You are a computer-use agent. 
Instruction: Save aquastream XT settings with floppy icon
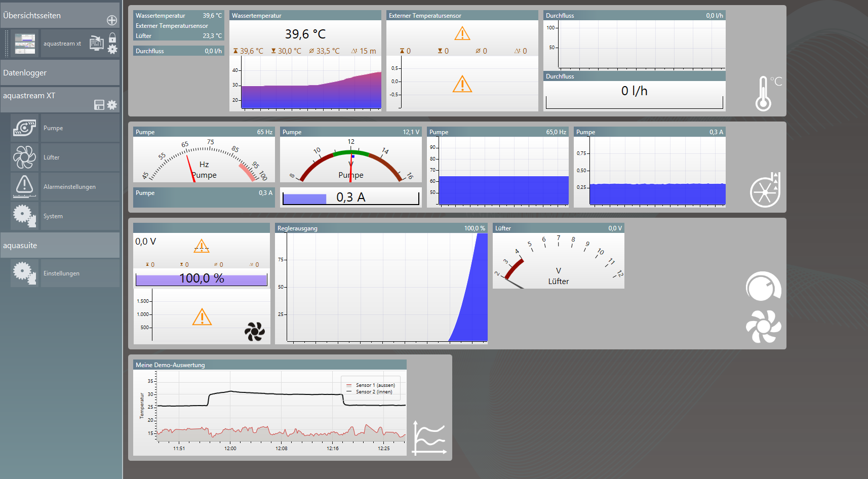(99, 105)
